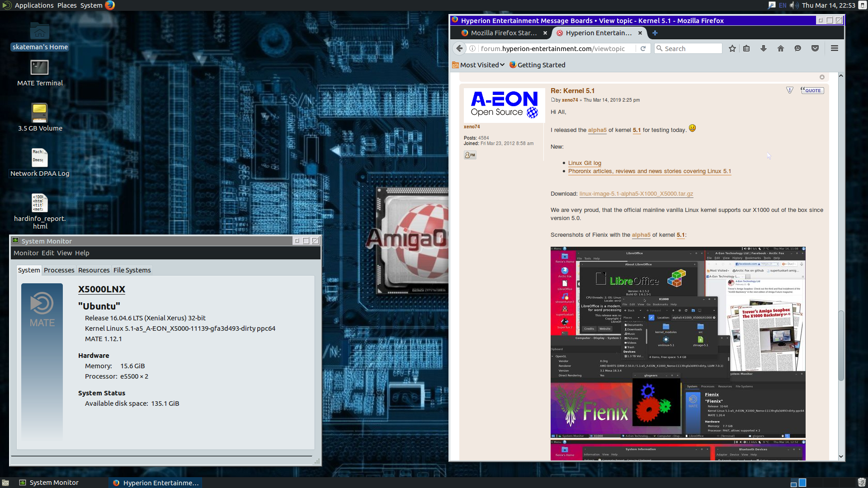This screenshot has width=868, height=488.
Task: Switch to second workspace in switcher
Action: [802, 483]
